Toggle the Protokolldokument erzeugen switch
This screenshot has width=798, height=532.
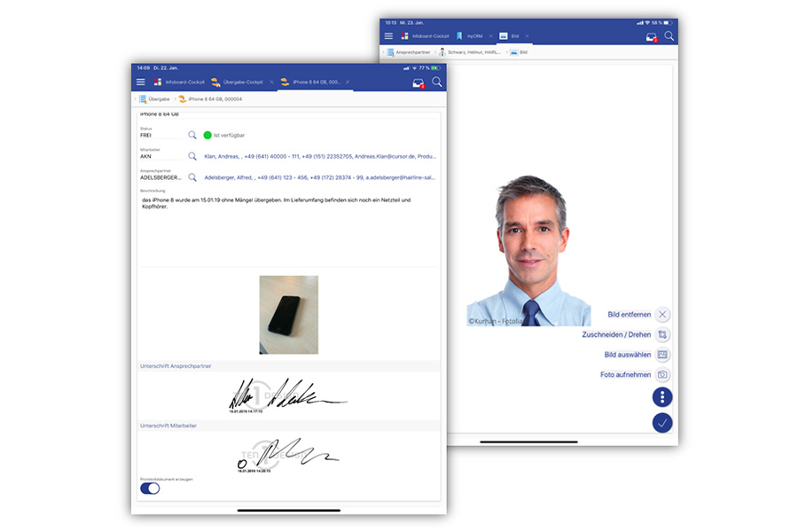[x=150, y=488]
